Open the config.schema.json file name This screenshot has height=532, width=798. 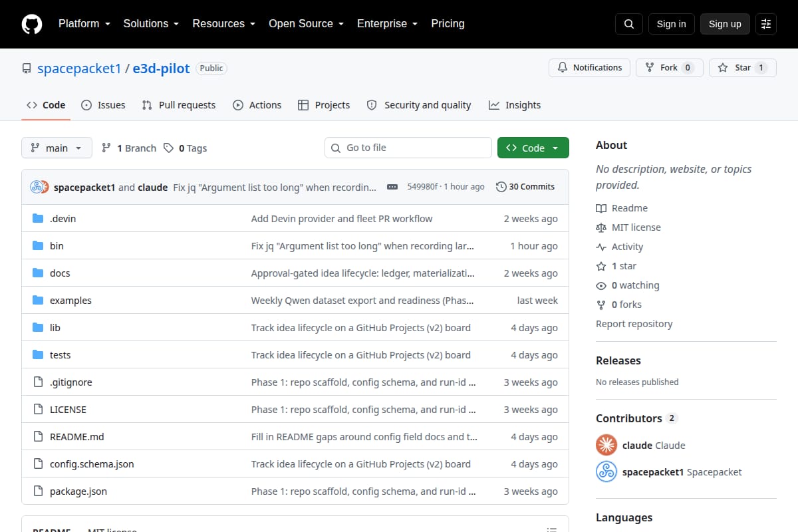click(92, 464)
